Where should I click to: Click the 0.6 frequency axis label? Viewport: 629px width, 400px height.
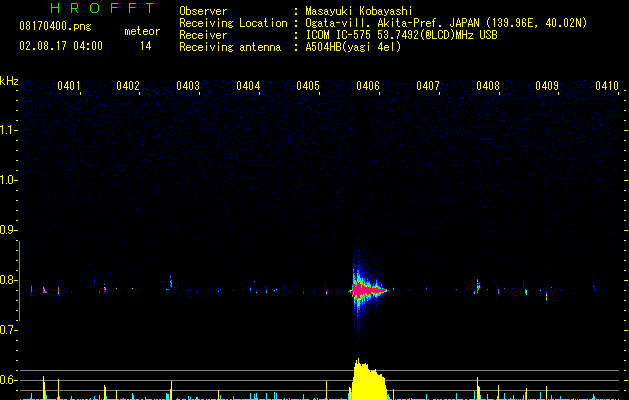(9, 380)
